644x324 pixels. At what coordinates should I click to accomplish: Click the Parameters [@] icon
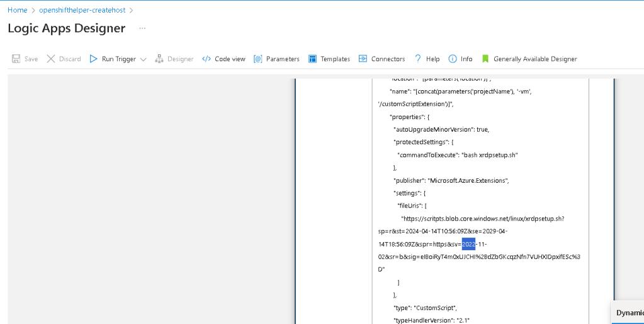258,59
